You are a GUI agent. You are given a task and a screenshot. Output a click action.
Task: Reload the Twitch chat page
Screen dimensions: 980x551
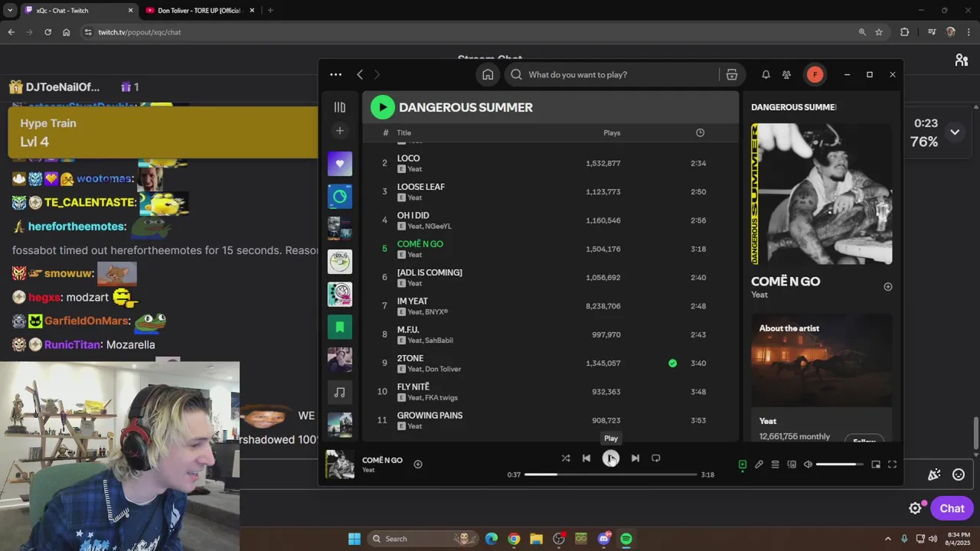point(47,32)
